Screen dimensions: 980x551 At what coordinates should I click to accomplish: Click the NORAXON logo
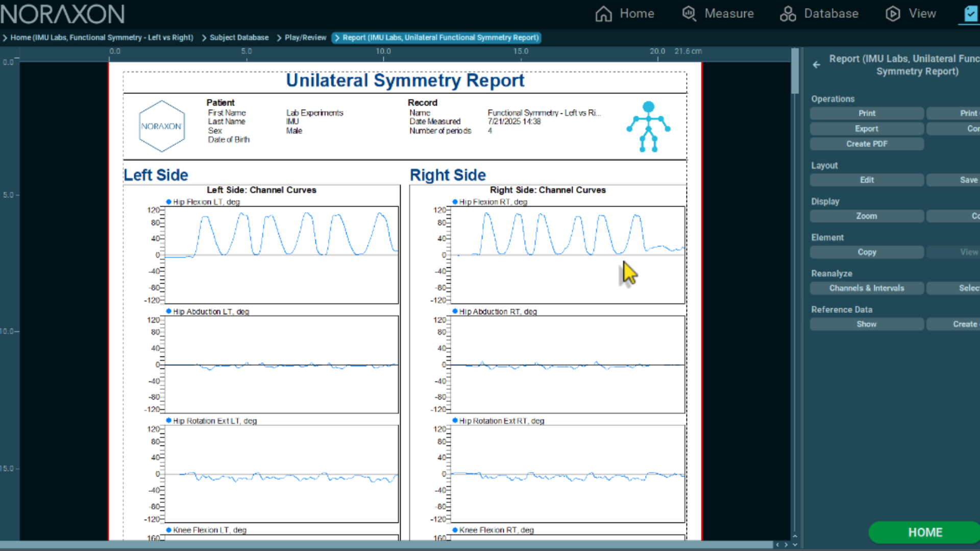(62, 14)
